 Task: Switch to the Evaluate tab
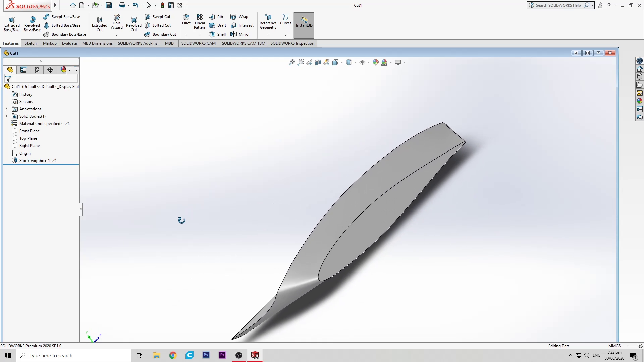click(69, 43)
